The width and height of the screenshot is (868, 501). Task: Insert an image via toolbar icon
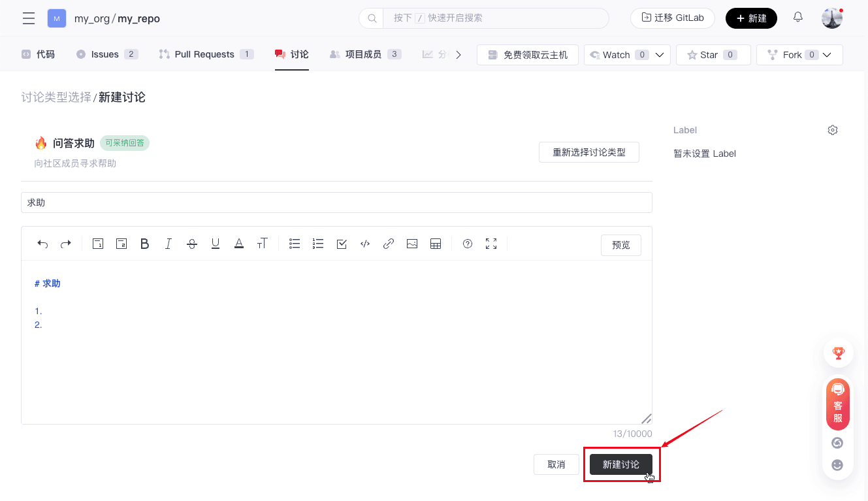coord(412,244)
